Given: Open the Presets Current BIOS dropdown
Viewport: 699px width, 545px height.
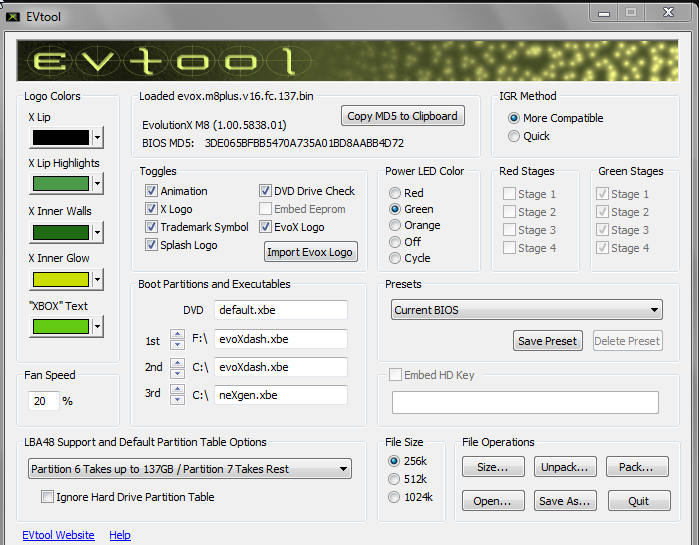Looking at the screenshot, I should (526, 310).
